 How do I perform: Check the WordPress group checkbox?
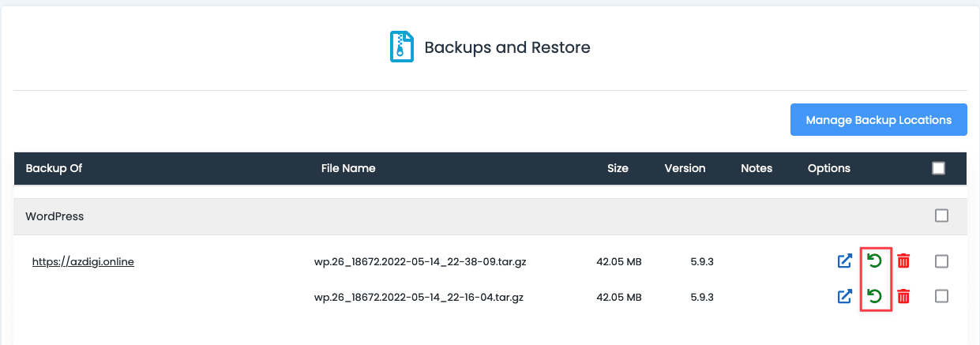pos(941,216)
